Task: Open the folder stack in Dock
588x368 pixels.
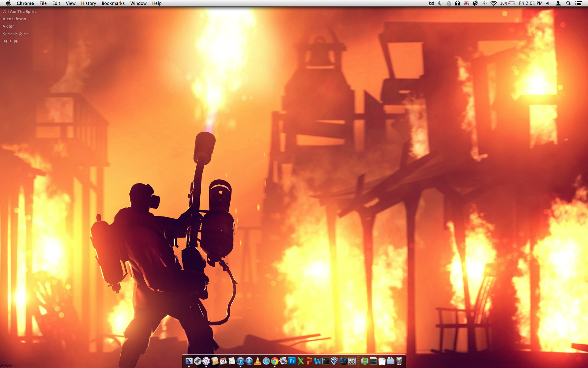Action: (x=390, y=361)
